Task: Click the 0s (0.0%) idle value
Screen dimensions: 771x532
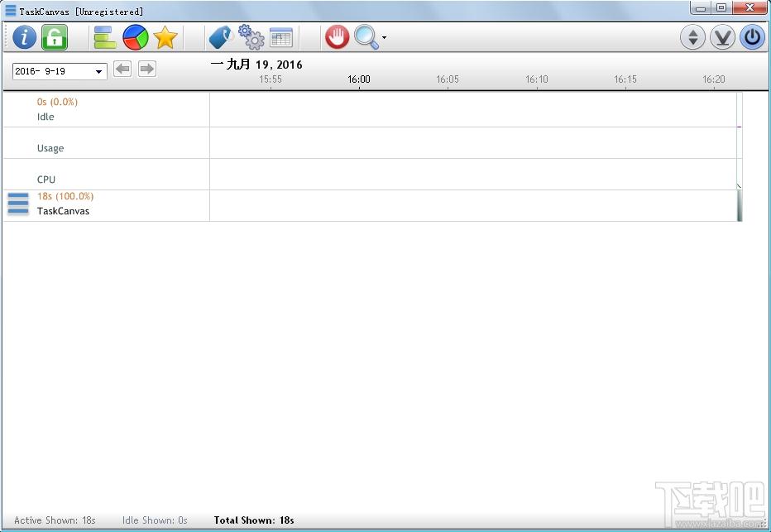Action: click(57, 102)
